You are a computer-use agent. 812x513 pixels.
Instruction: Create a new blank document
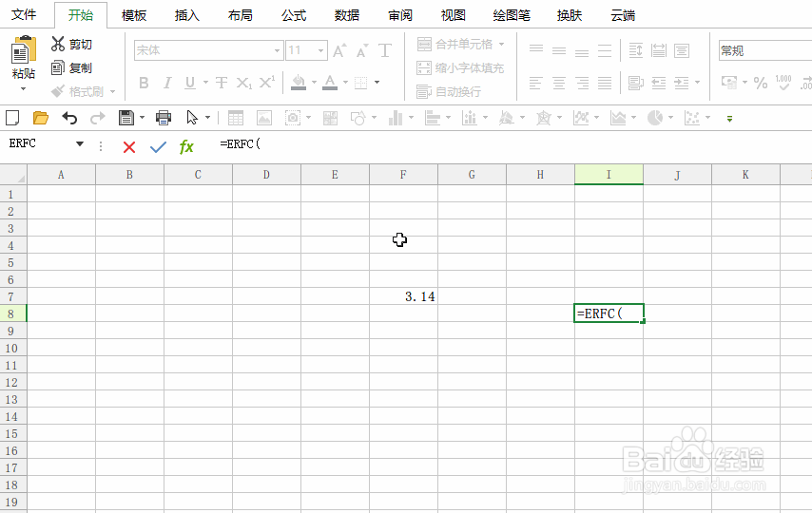12,118
